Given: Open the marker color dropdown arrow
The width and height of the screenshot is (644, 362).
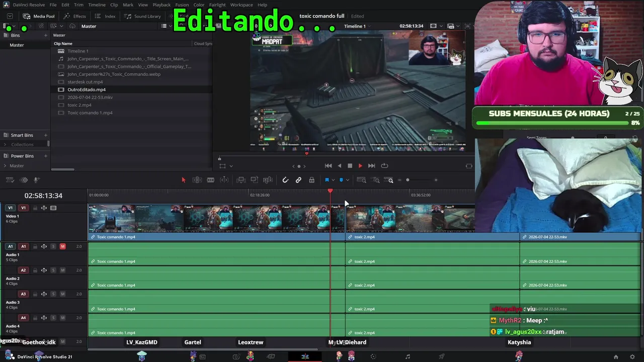Looking at the screenshot, I should [x=347, y=180].
